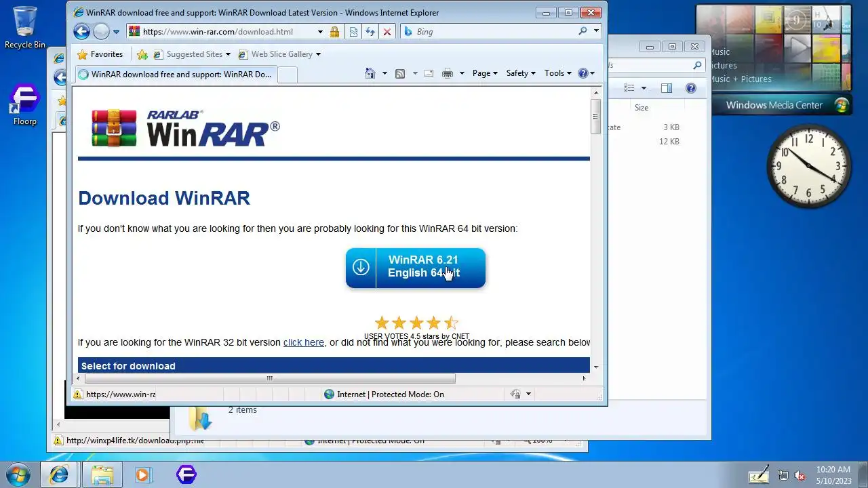Click the muted volume tray icon

coord(800,475)
